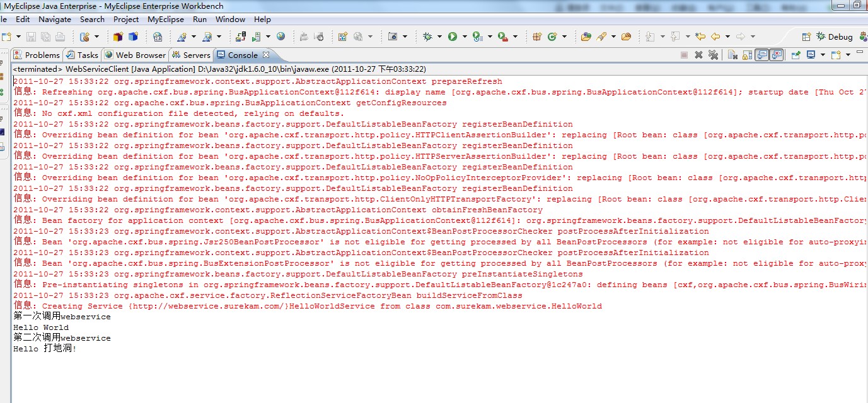Click the '第一次调用webservice' console line

point(62,317)
